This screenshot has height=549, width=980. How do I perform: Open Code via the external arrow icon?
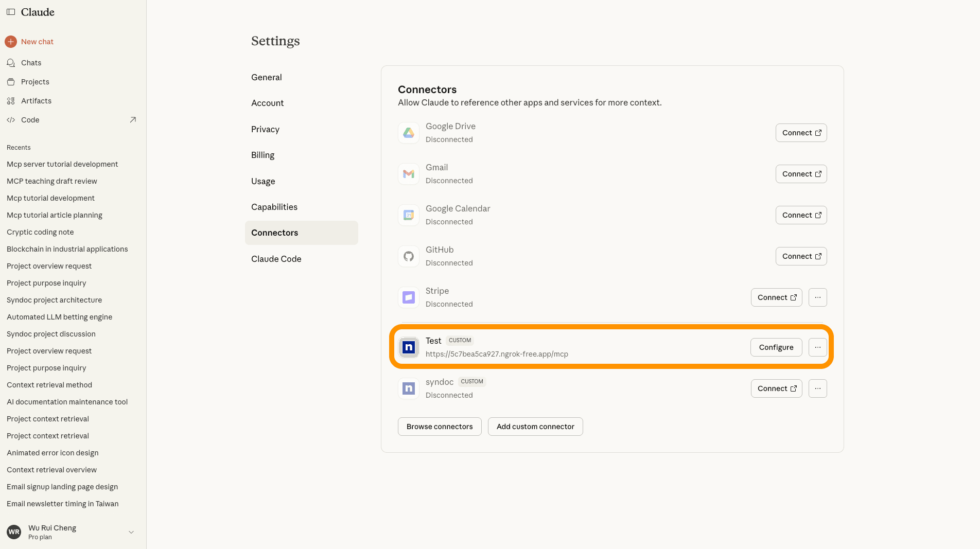(133, 120)
